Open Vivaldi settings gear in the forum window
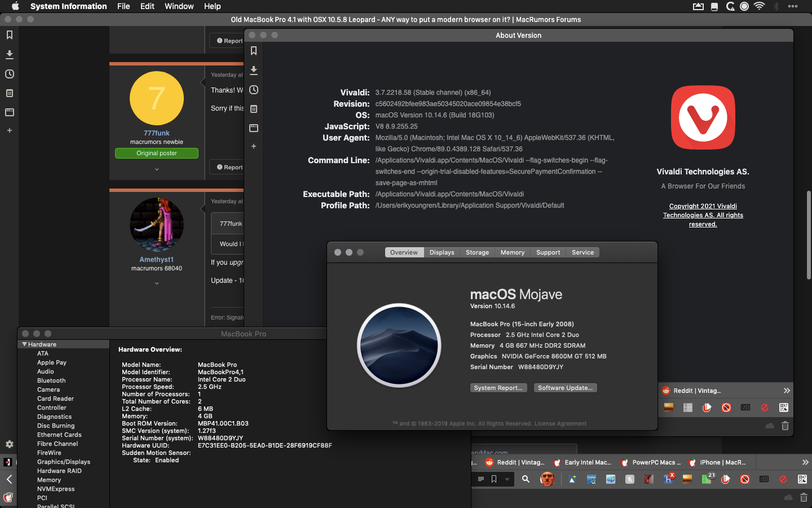Screen dimensions: 812x508 pyautogui.click(x=10, y=444)
